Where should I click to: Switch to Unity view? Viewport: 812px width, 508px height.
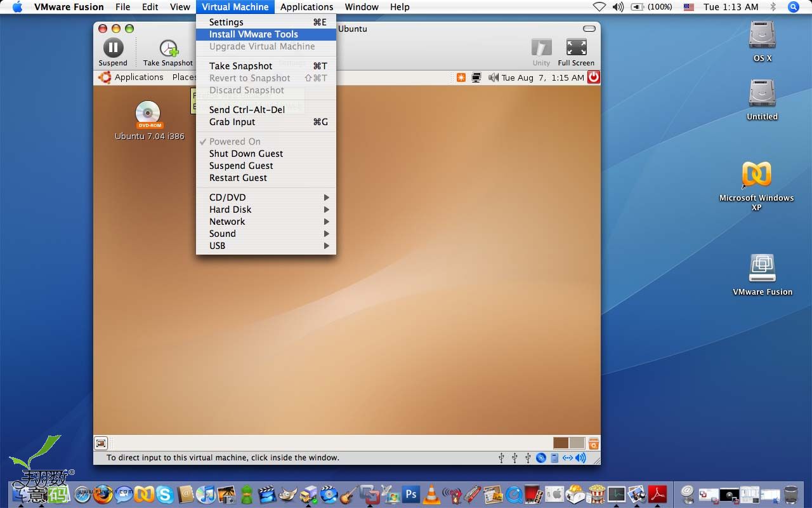(x=541, y=52)
